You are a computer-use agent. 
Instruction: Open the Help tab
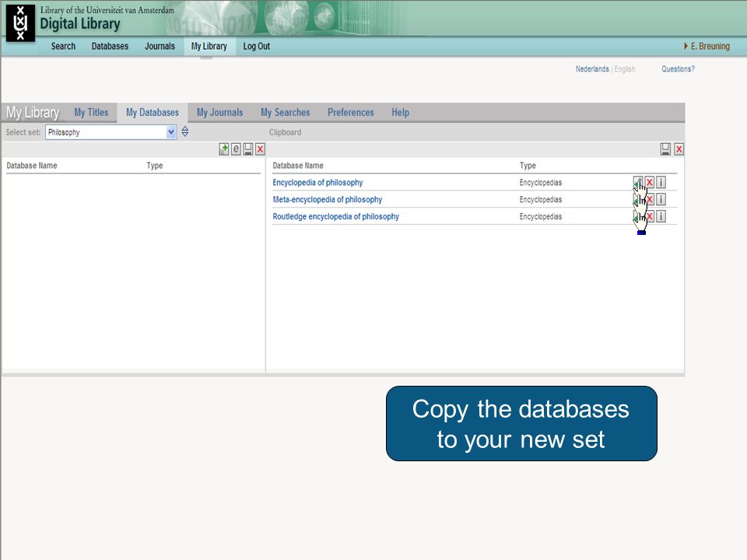click(x=400, y=112)
